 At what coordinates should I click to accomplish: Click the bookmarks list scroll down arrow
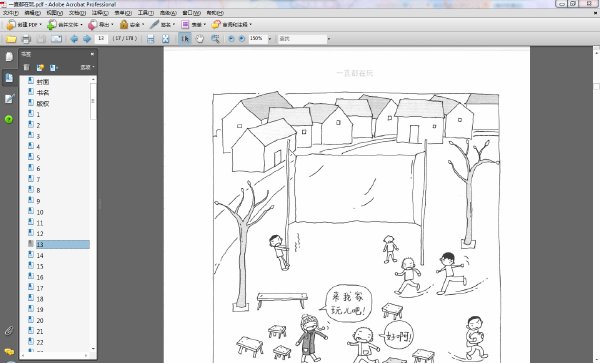point(93,348)
